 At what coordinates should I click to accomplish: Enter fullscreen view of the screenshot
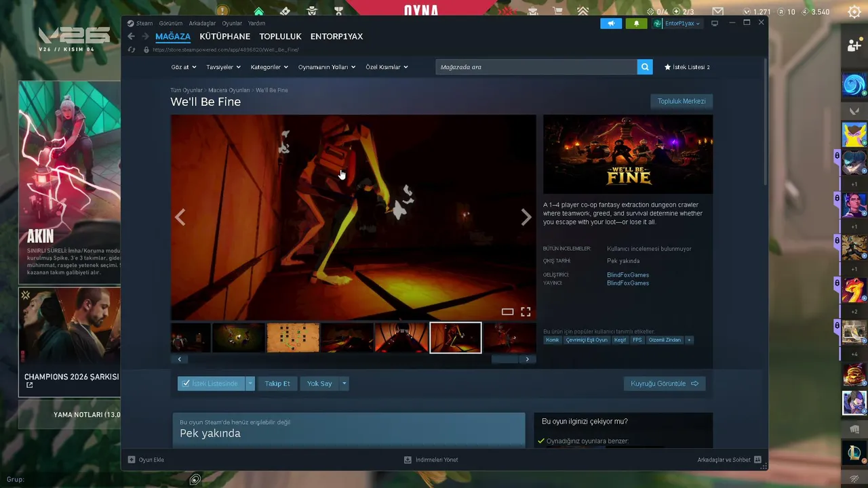tap(526, 312)
